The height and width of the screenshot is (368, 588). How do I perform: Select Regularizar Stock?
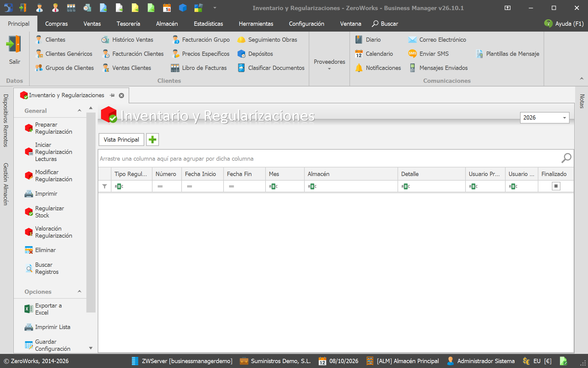coord(45,212)
